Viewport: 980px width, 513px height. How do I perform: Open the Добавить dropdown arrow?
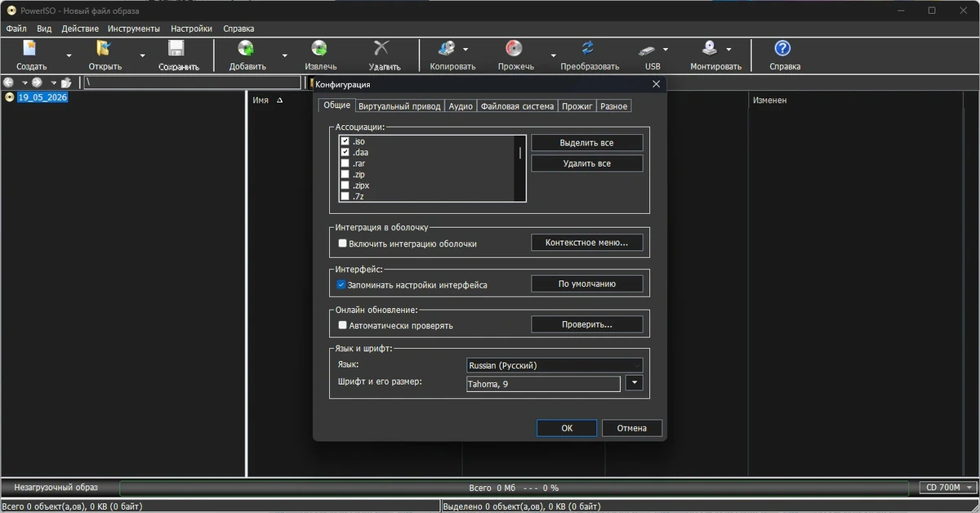(x=284, y=56)
